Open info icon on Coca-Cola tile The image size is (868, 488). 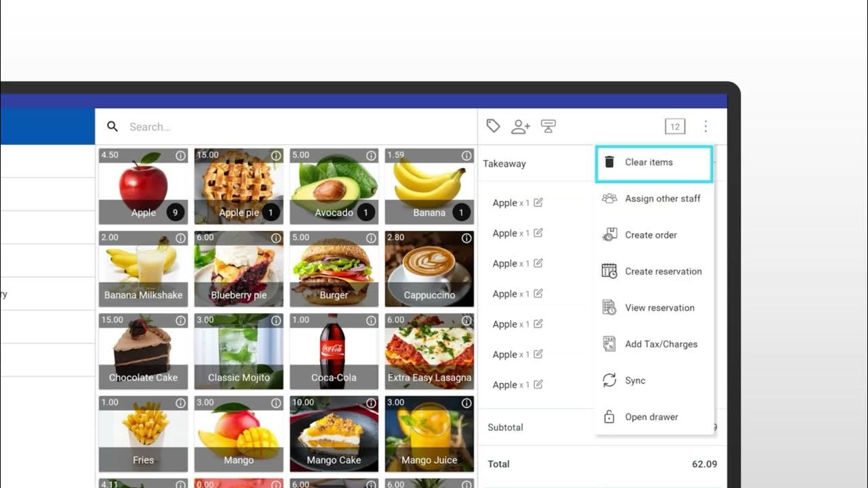[x=371, y=321]
